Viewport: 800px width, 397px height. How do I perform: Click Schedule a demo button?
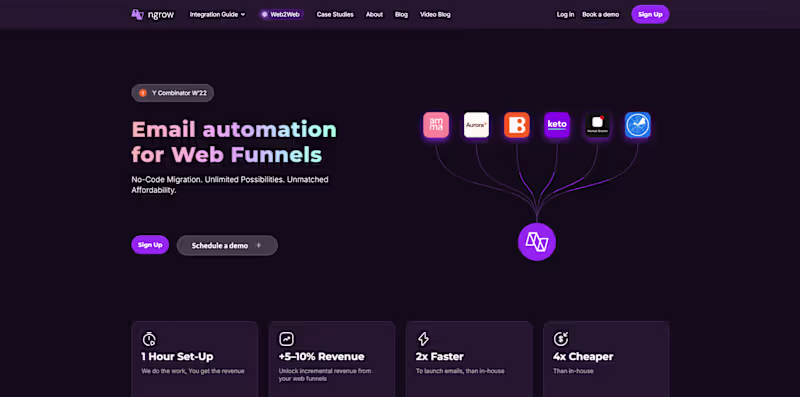tap(227, 245)
